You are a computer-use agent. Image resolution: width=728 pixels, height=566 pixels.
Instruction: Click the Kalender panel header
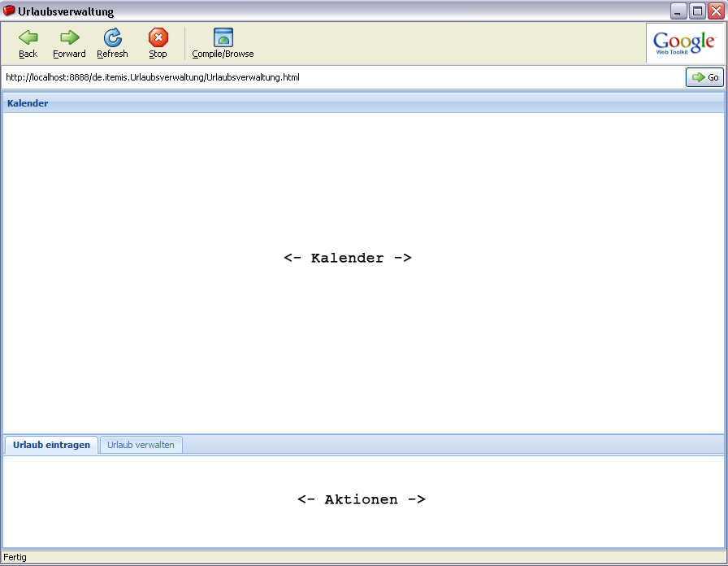coord(28,103)
